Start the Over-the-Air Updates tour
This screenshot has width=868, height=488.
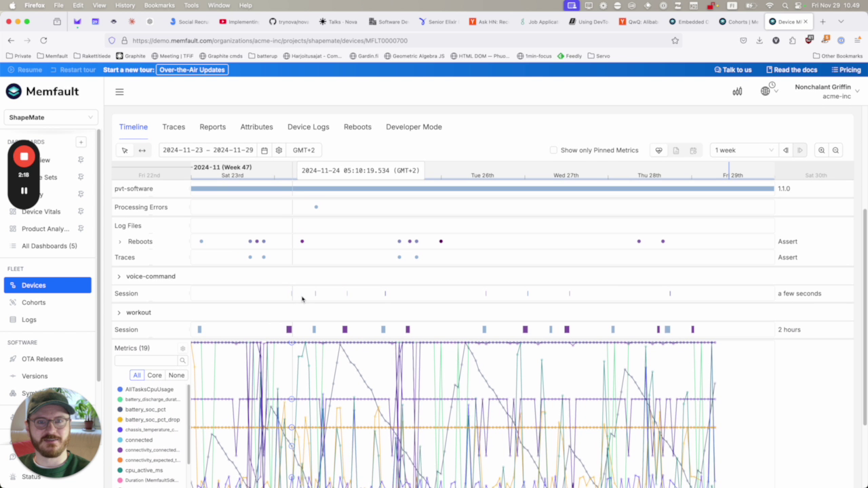click(192, 70)
